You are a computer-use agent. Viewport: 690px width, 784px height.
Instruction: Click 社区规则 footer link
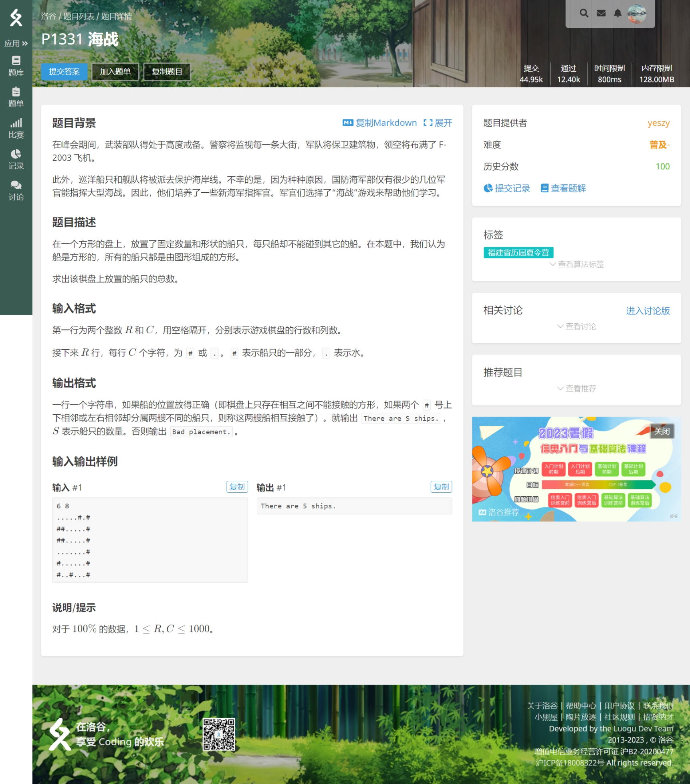[619, 717]
